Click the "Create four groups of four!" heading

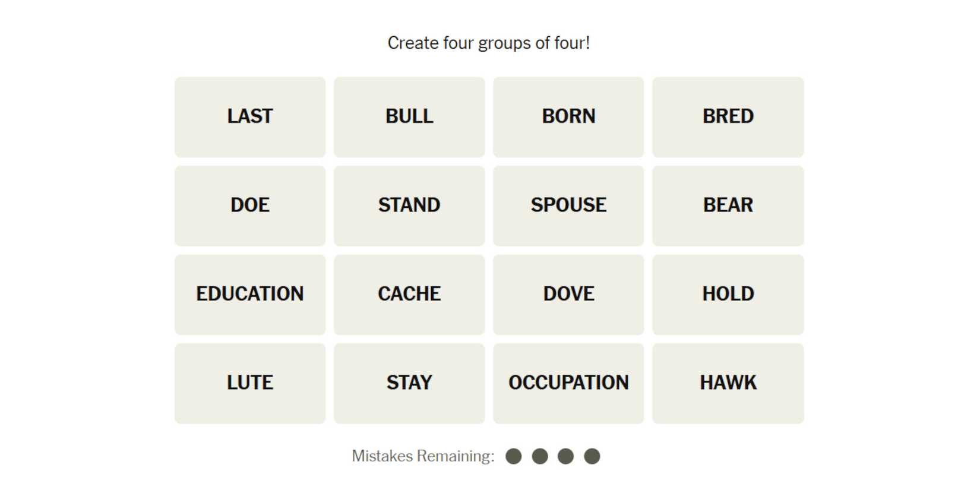pyautogui.click(x=489, y=43)
